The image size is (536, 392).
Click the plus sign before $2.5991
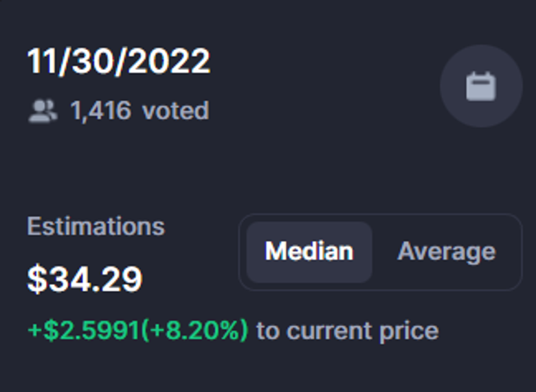pyautogui.click(x=32, y=331)
